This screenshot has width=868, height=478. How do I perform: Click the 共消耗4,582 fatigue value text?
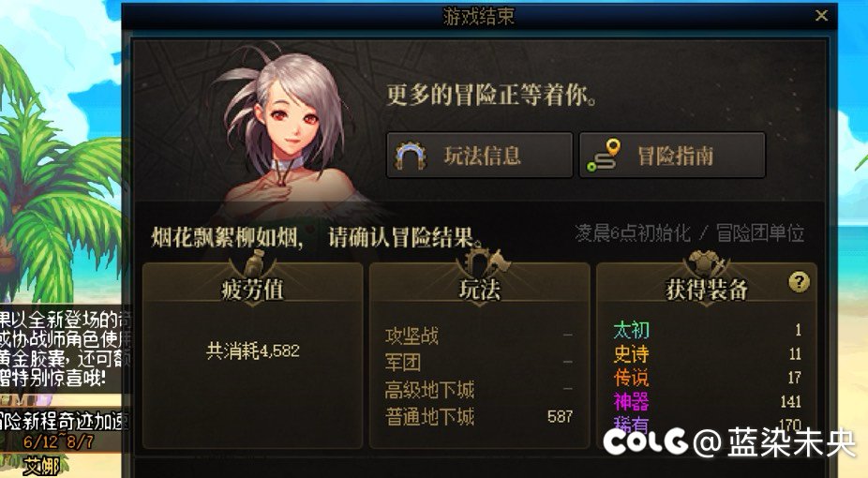coord(253,351)
